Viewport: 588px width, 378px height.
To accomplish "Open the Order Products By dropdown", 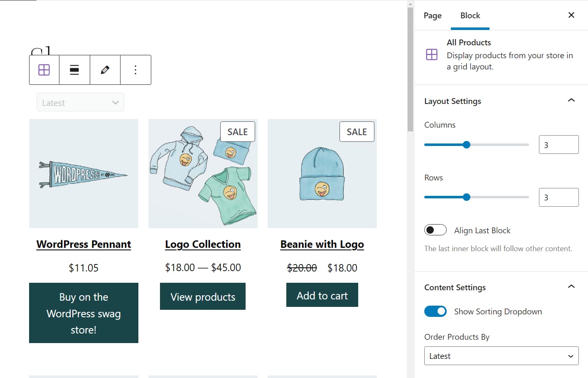I will [x=501, y=356].
